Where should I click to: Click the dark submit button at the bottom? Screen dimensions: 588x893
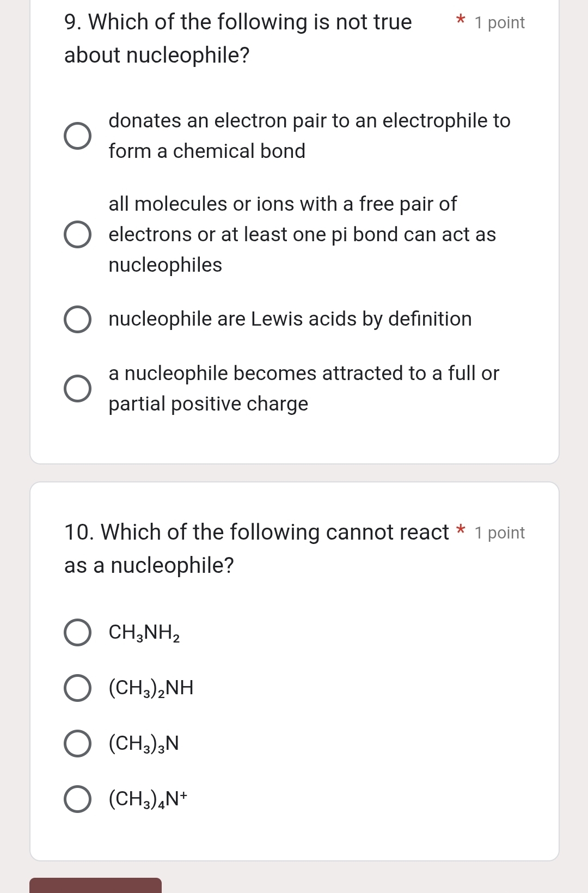(95, 886)
